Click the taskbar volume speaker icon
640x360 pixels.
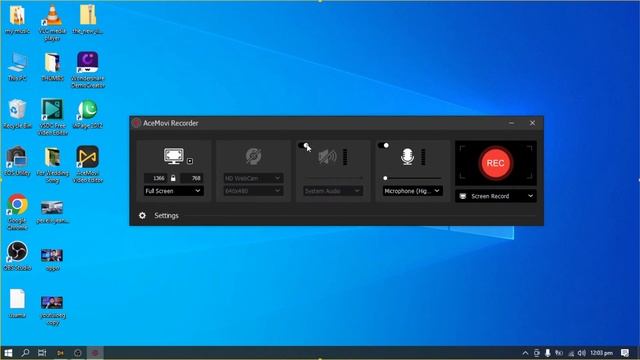(582, 353)
